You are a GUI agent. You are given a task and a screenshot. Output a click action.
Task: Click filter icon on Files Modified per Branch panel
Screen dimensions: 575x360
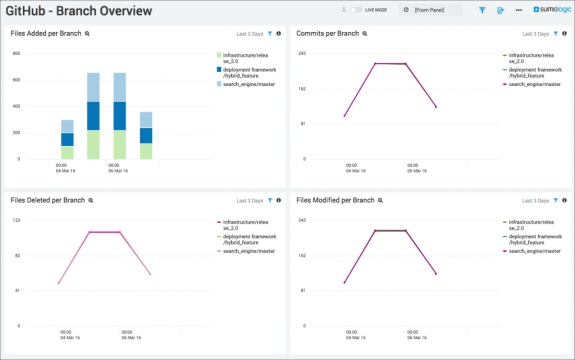click(556, 201)
